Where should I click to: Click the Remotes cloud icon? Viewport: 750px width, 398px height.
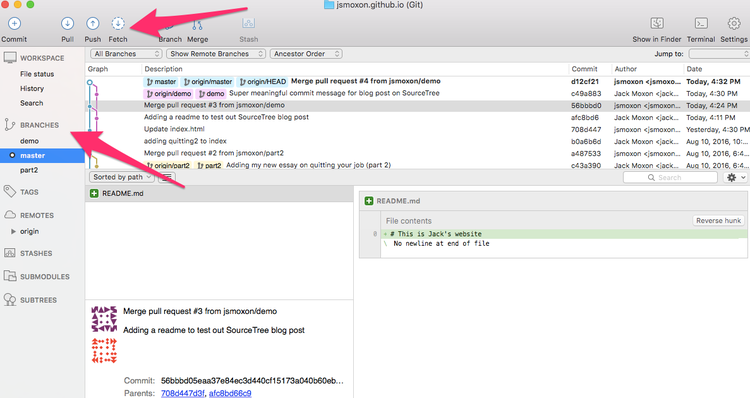(x=10, y=215)
